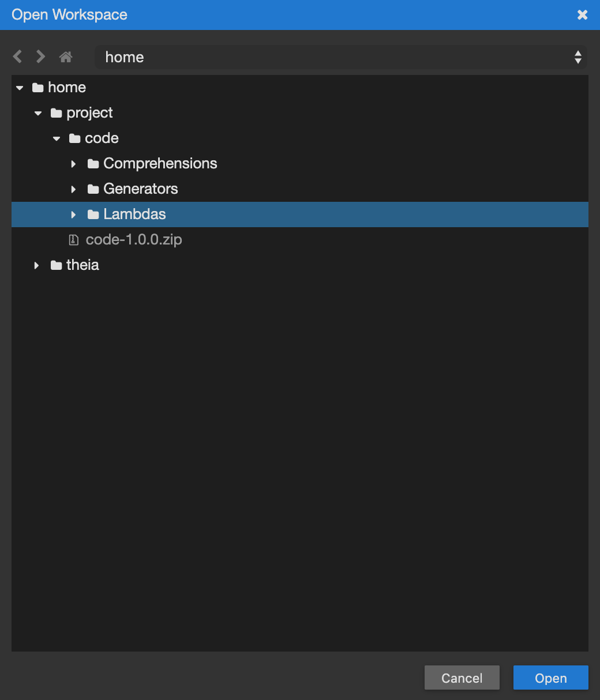Select the project folder label
The width and height of the screenshot is (600, 700).
(89, 113)
